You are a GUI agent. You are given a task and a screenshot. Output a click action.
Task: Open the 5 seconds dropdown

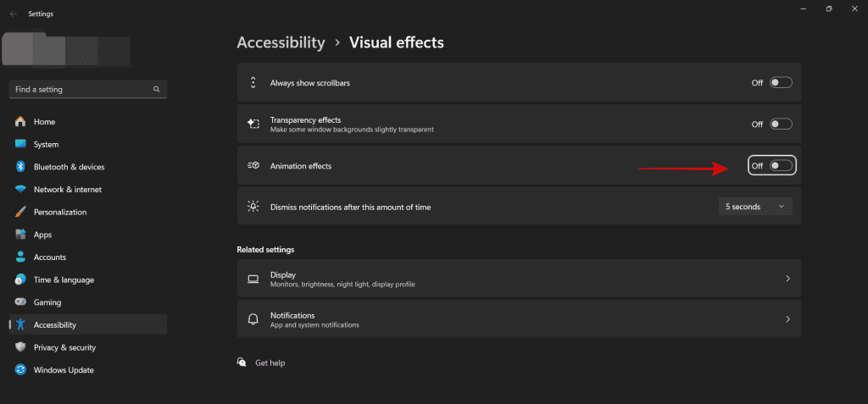click(x=755, y=207)
